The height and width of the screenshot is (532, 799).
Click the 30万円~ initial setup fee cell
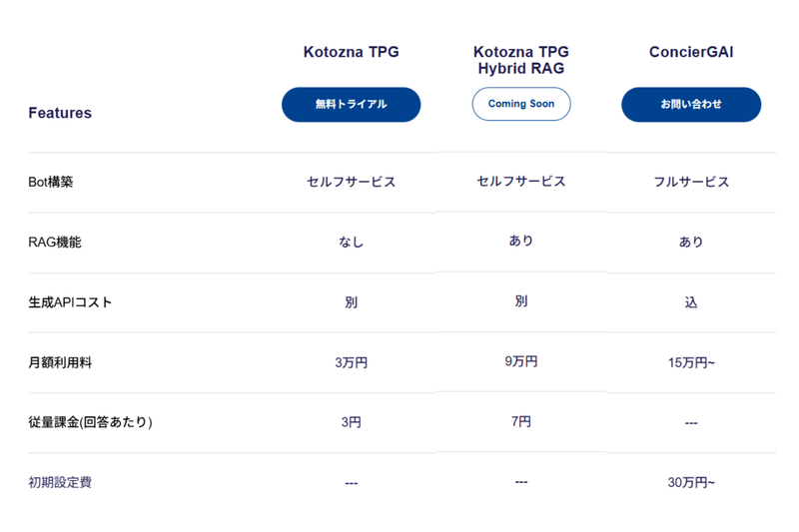pos(690,482)
